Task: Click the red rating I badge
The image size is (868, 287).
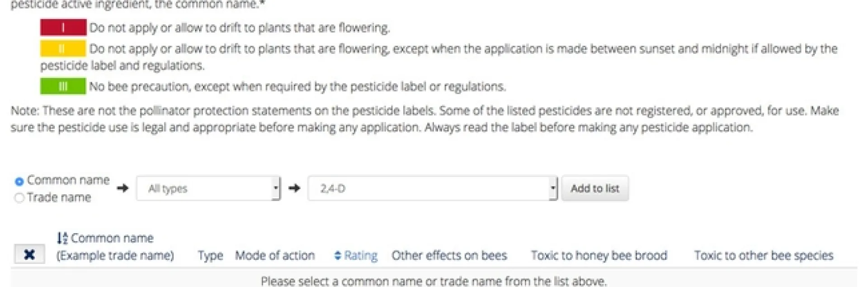Action: (63, 27)
